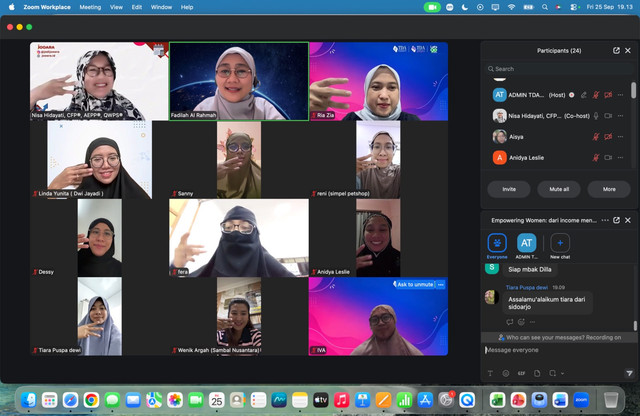Click the screenshot capture icon in chat
The height and width of the screenshot is (416, 640).
click(553, 373)
